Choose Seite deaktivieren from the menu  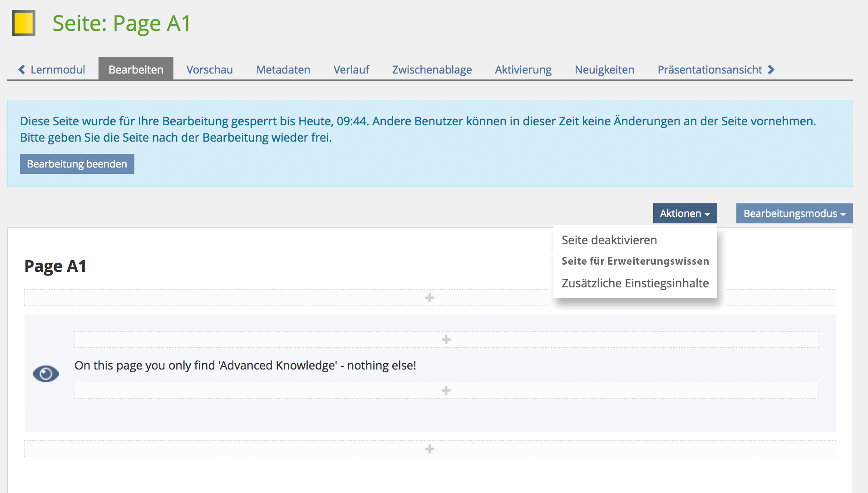609,240
